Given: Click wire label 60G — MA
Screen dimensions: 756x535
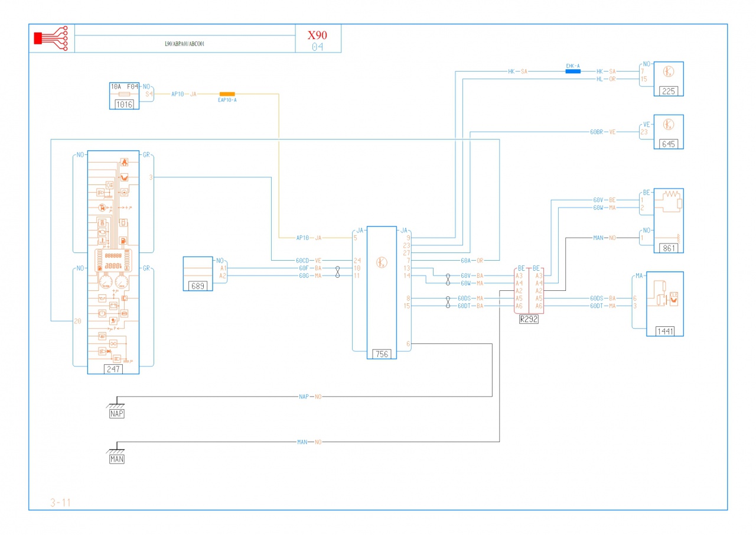Looking at the screenshot, I should click(310, 275).
